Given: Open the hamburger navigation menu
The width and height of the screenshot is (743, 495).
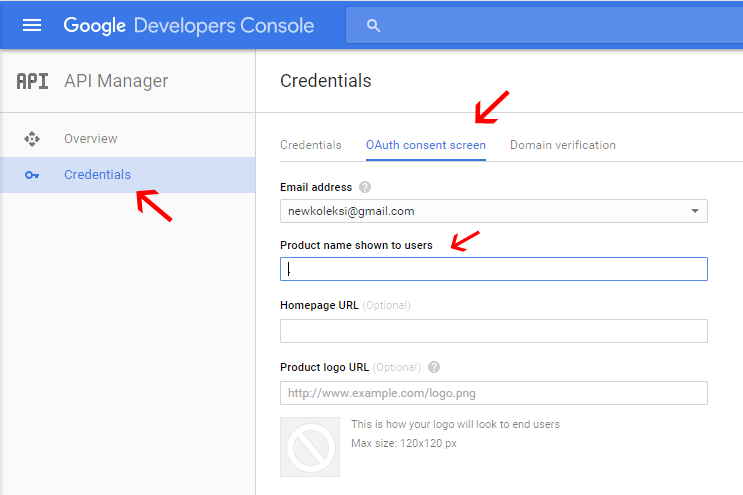Looking at the screenshot, I should pos(32,26).
